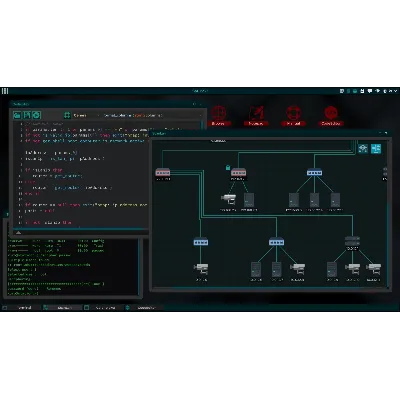This screenshot has width=400, height=400.
Task: Toggle the highlighted layout icon in the network map
Action: click(x=376, y=149)
